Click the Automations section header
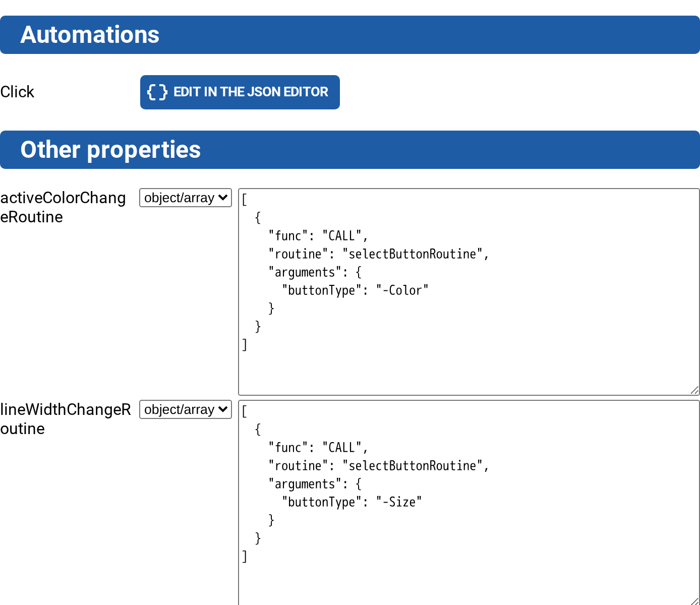The image size is (700, 605). tap(350, 35)
